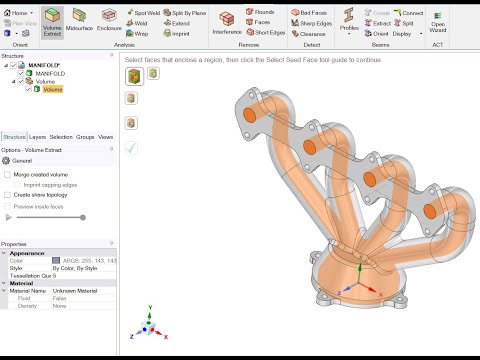This screenshot has width=480, height=360.
Task: Toggle the MANIFOLD body checkbox
Action: (x=21, y=73)
